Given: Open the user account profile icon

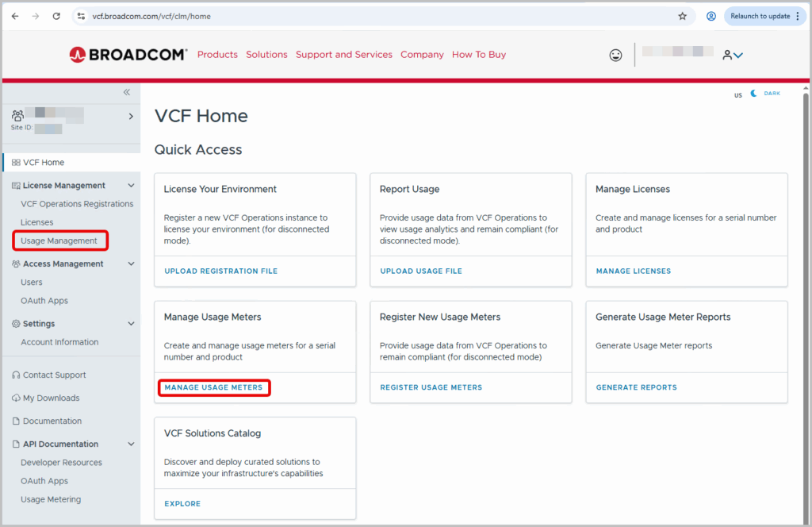Looking at the screenshot, I should [x=732, y=55].
